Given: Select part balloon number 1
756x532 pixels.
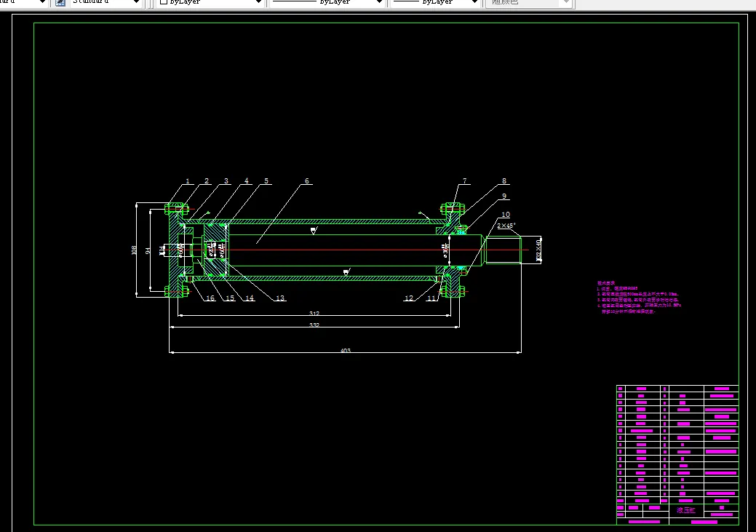Looking at the screenshot, I should [x=188, y=181].
